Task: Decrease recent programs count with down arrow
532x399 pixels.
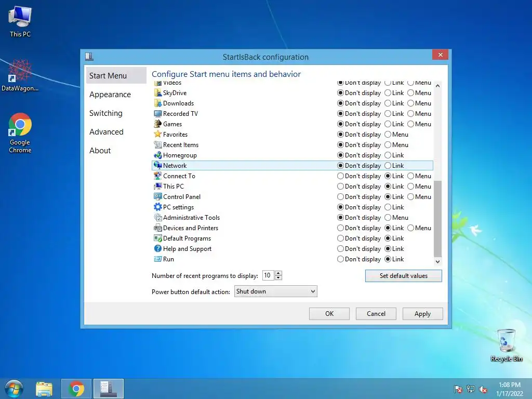Action: tap(278, 278)
